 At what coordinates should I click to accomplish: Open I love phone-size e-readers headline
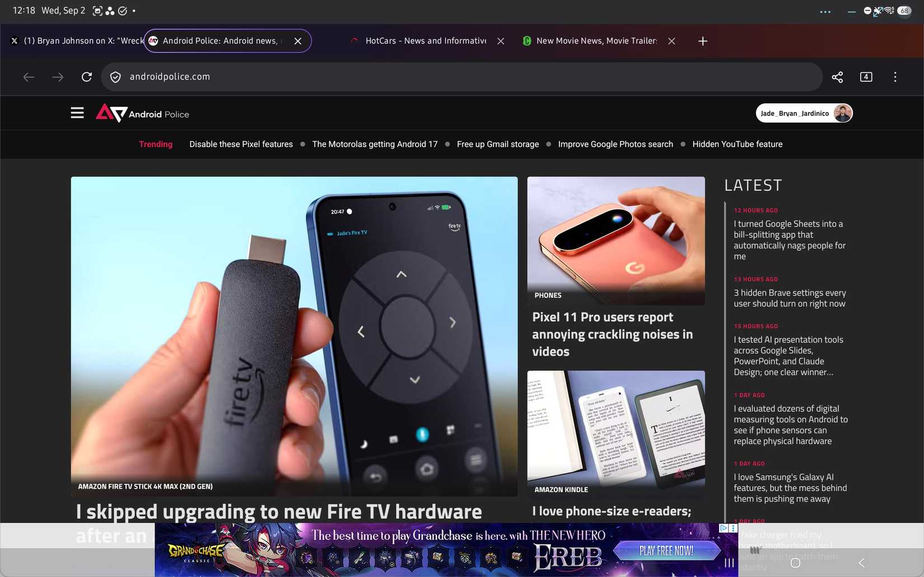pyautogui.click(x=612, y=511)
